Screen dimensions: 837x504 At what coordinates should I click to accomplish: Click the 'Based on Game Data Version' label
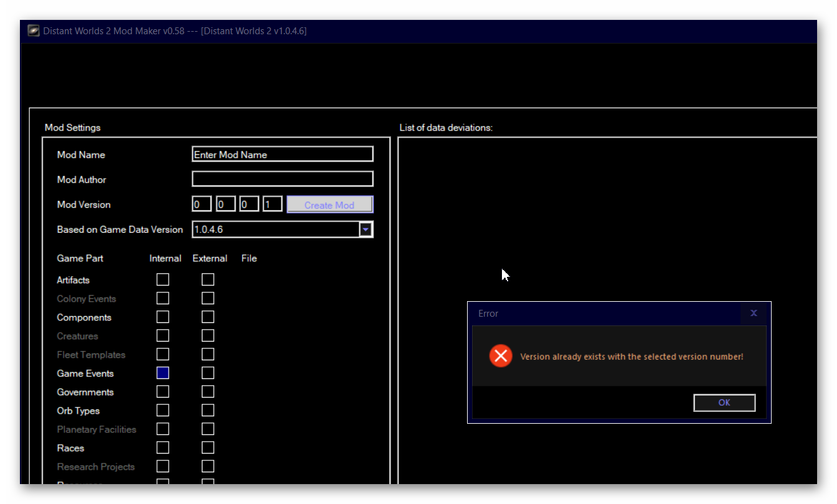(x=120, y=229)
